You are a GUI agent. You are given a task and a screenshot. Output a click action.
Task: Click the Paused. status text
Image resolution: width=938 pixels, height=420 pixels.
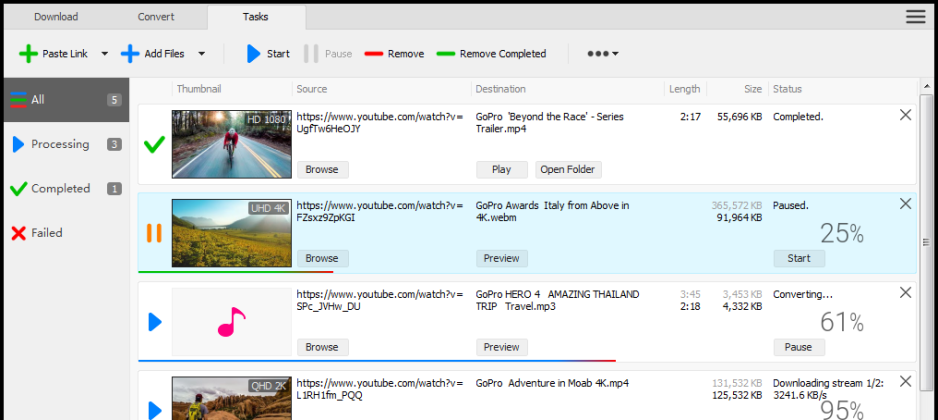pyautogui.click(x=791, y=206)
